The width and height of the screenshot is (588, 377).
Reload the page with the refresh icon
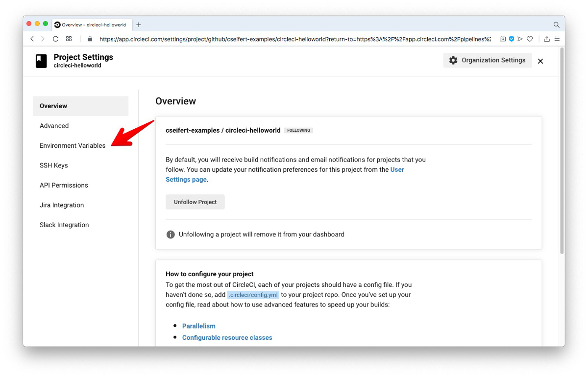[56, 39]
